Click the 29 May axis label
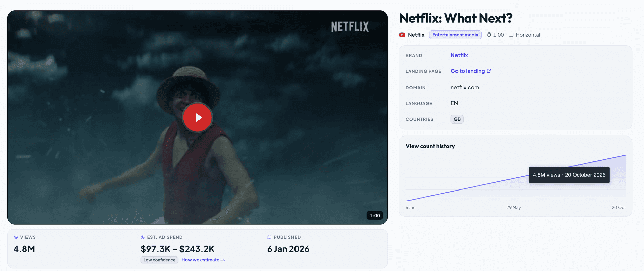The height and width of the screenshot is (271, 644). (514, 208)
